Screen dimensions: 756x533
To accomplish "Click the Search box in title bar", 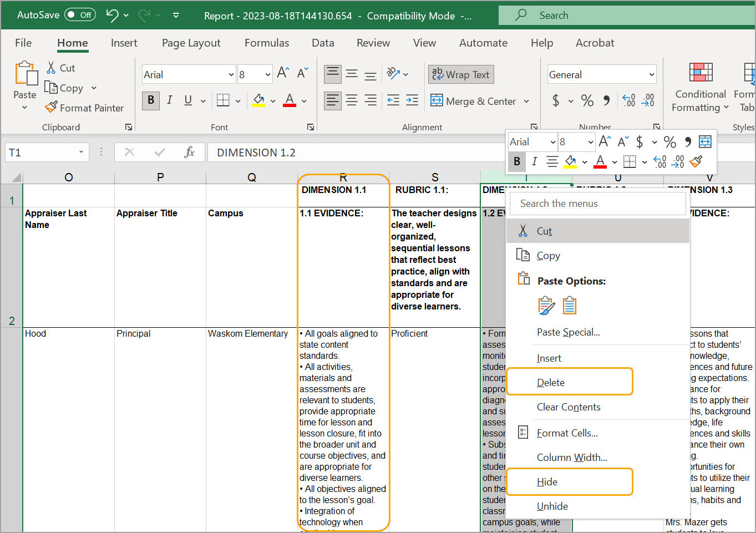I will pyautogui.click(x=627, y=15).
